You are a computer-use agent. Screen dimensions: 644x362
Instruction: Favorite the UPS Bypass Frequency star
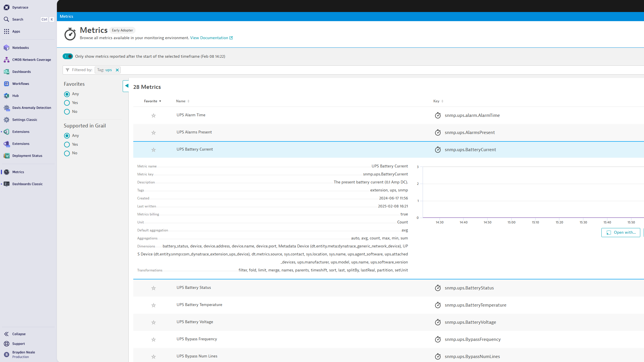(x=154, y=339)
